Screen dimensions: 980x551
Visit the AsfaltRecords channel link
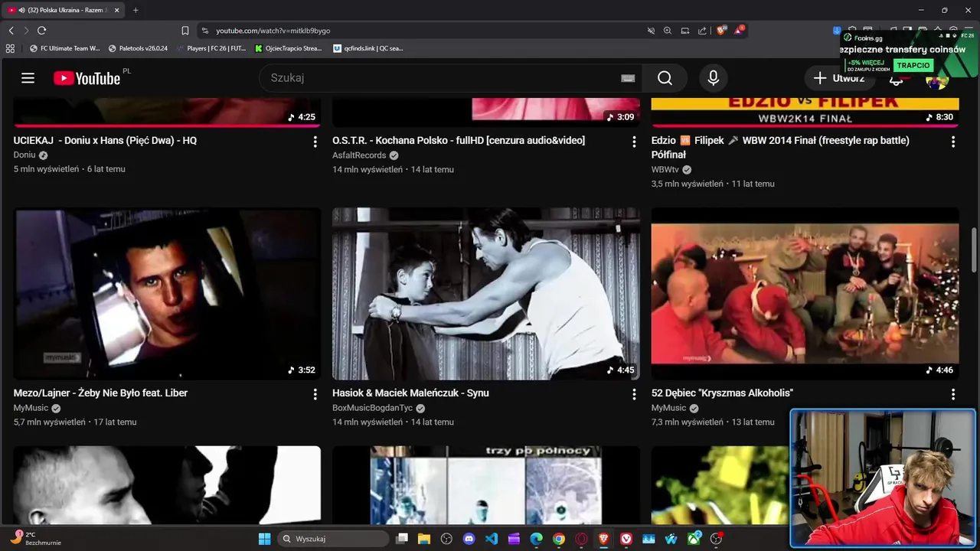[359, 155]
